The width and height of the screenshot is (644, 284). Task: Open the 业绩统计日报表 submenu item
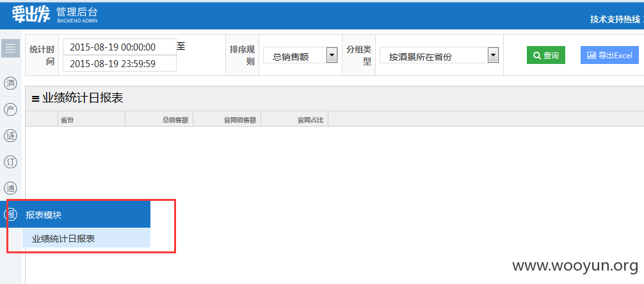(86, 239)
